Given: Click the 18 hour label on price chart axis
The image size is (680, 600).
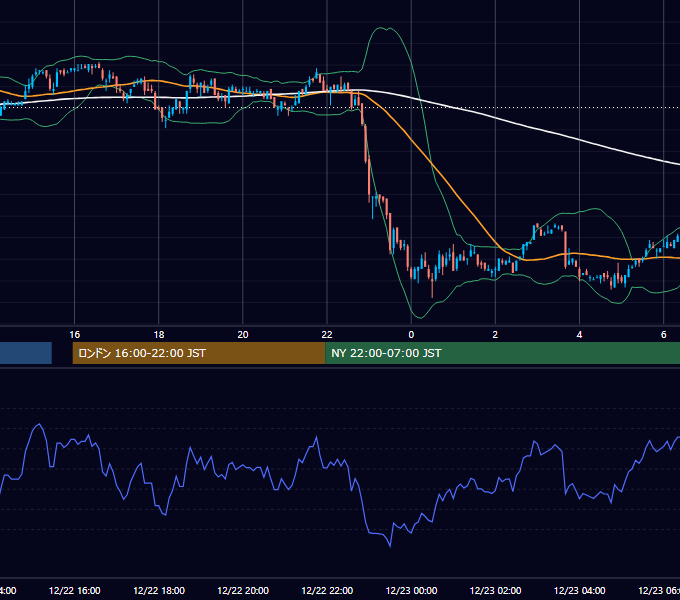Looking at the screenshot, I should (159, 334).
